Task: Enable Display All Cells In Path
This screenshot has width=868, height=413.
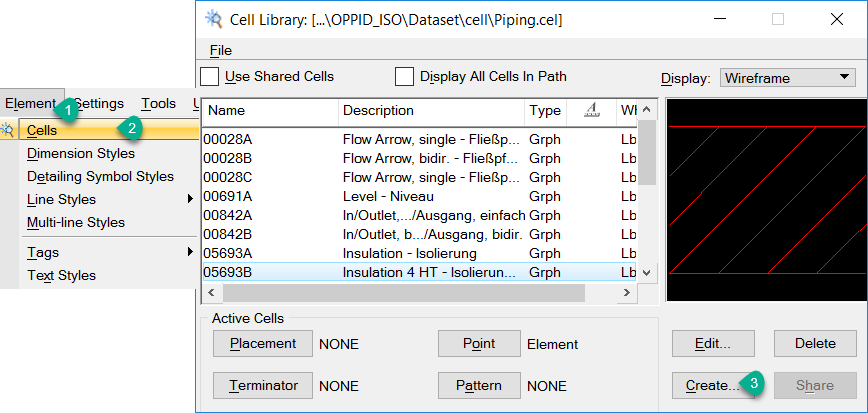Action: [x=404, y=76]
